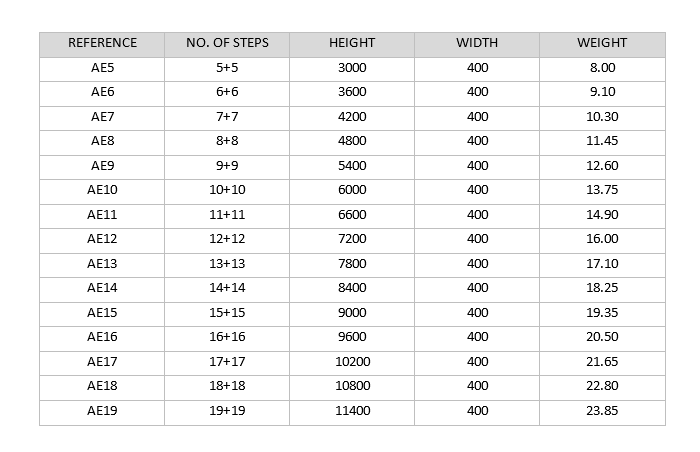
Task: Select the AE17 reference cell
Action: click(102, 363)
